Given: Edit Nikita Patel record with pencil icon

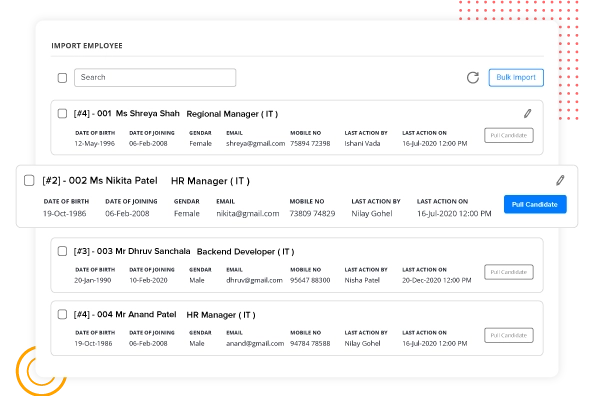Looking at the screenshot, I should pos(560,180).
